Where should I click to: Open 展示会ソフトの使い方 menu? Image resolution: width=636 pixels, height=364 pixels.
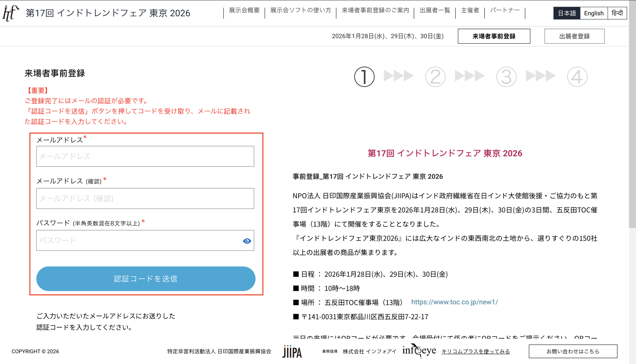301,10
